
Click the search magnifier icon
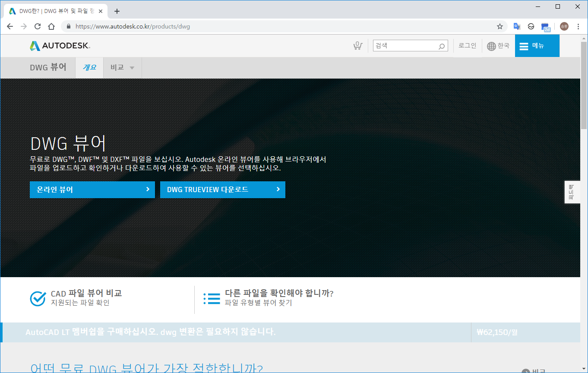(442, 46)
